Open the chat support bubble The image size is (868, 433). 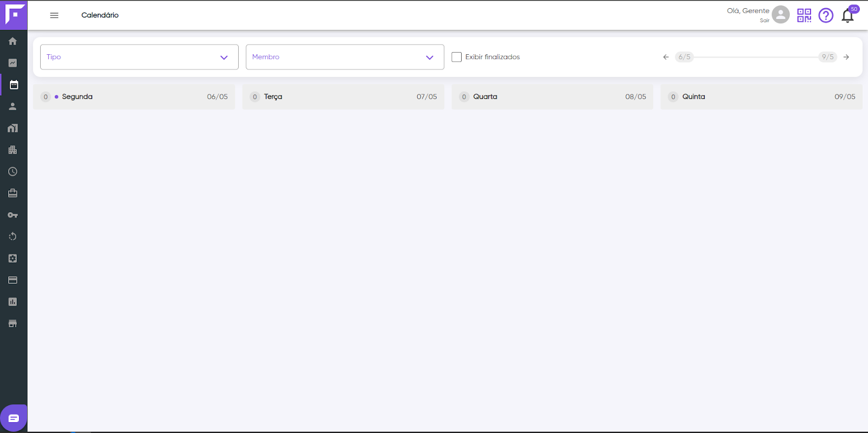[14, 418]
